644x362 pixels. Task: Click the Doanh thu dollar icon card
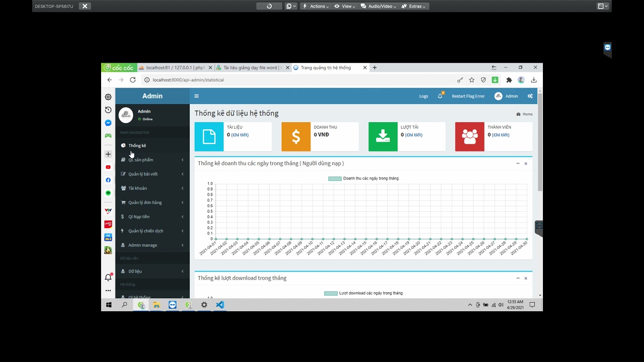(296, 137)
